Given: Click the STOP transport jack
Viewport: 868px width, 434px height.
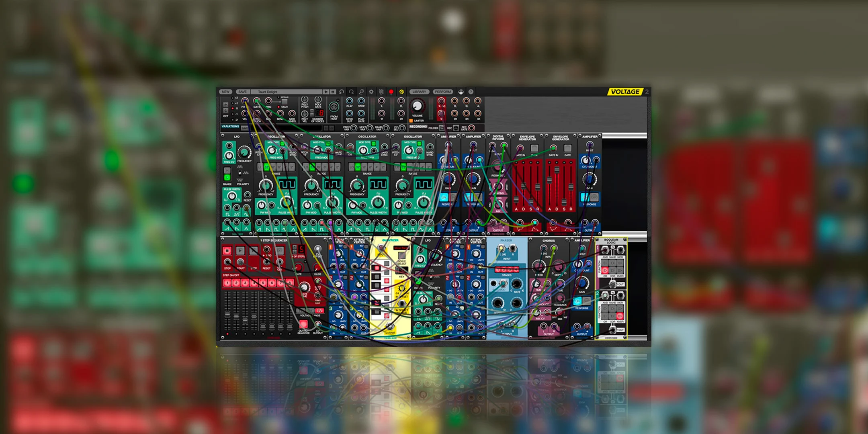Looking at the screenshot, I should tap(361, 101).
